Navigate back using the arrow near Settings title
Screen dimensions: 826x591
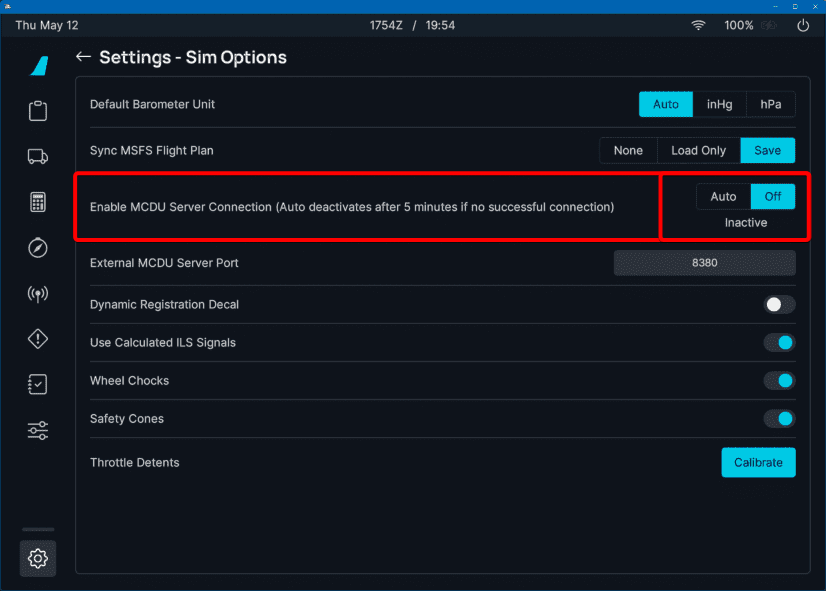[x=84, y=57]
